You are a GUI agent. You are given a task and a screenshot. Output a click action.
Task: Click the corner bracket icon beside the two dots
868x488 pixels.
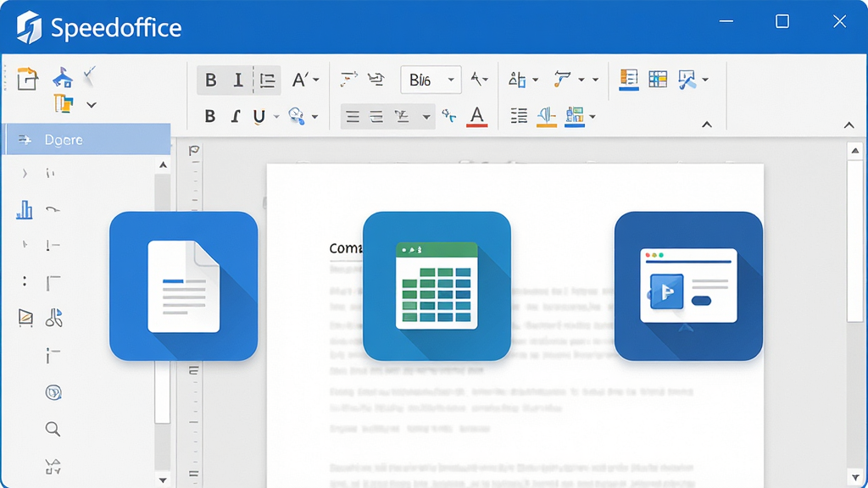53,283
